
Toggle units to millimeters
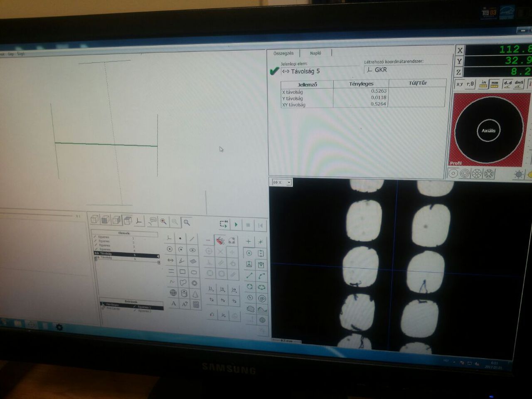tap(495, 83)
